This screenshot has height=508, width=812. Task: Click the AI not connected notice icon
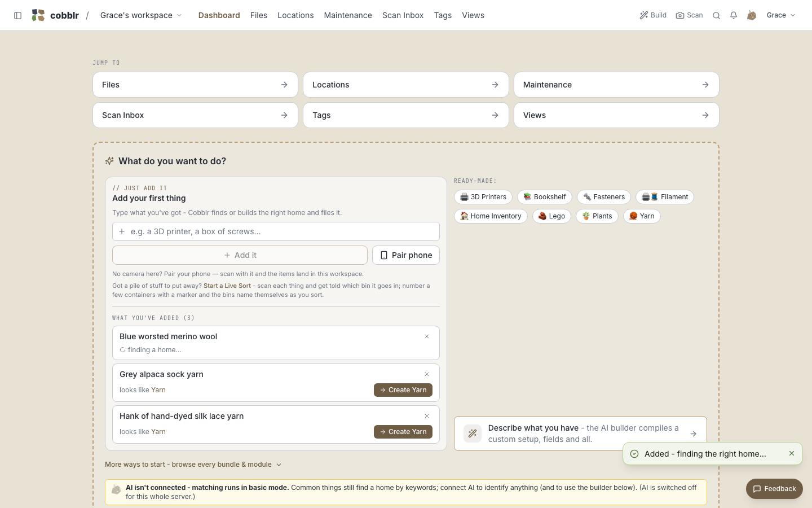[116, 489]
